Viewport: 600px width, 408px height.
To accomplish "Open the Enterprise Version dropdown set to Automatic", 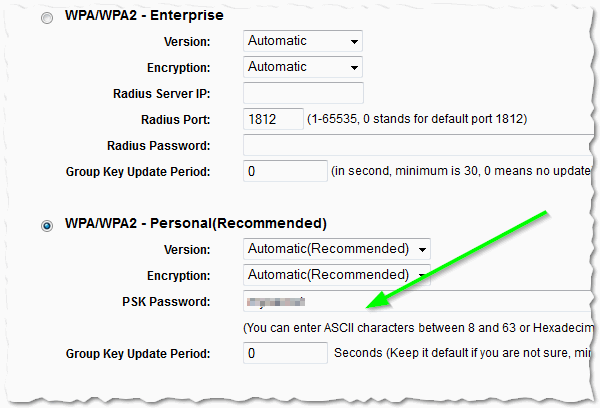I will click(303, 42).
